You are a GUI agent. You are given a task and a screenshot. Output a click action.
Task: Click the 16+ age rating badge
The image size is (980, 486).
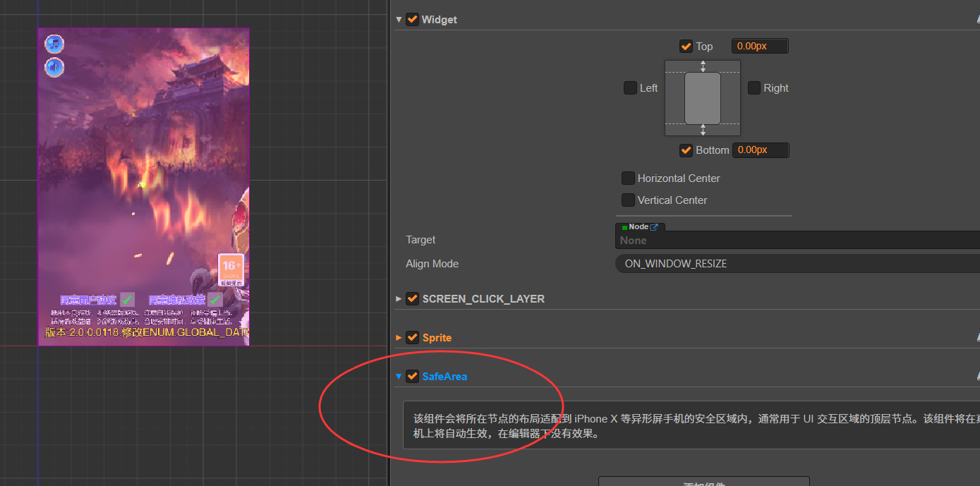tap(231, 269)
